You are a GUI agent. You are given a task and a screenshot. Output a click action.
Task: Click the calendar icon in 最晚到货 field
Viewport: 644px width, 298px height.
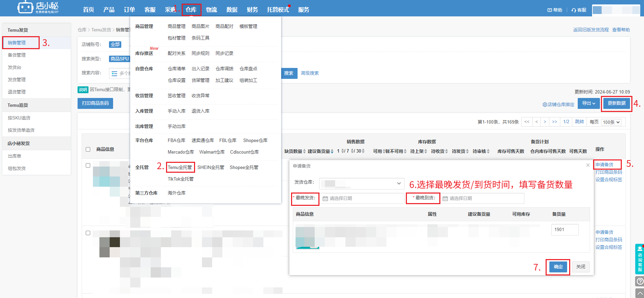(x=445, y=198)
